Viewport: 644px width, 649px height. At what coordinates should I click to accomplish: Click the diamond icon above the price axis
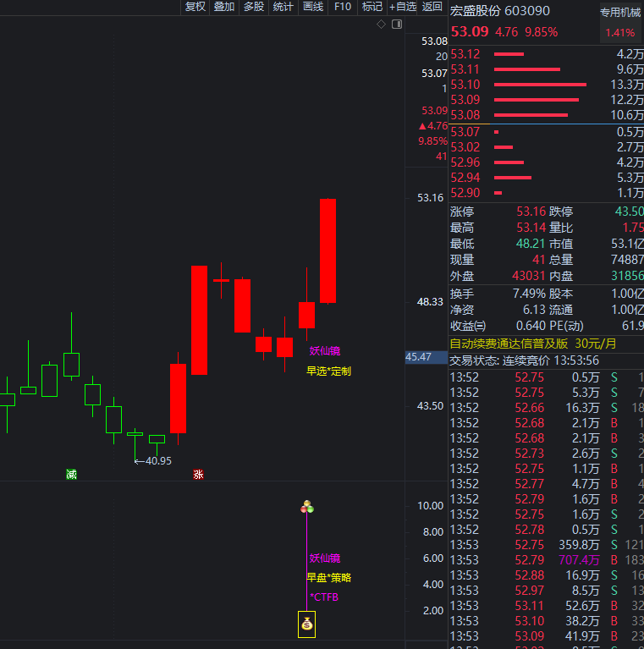[x=381, y=25]
